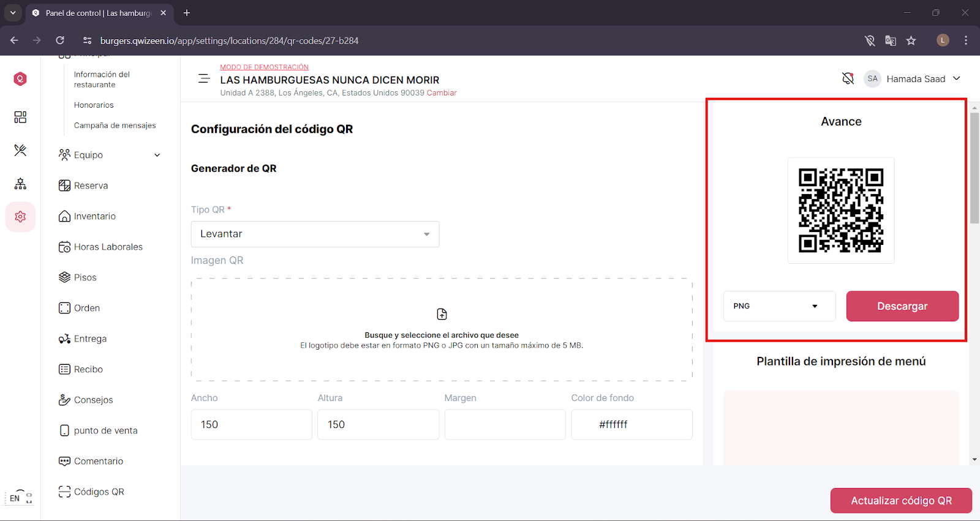Expand the Hamada Saad user menu chevron
This screenshot has height=521, width=980.
tap(957, 78)
